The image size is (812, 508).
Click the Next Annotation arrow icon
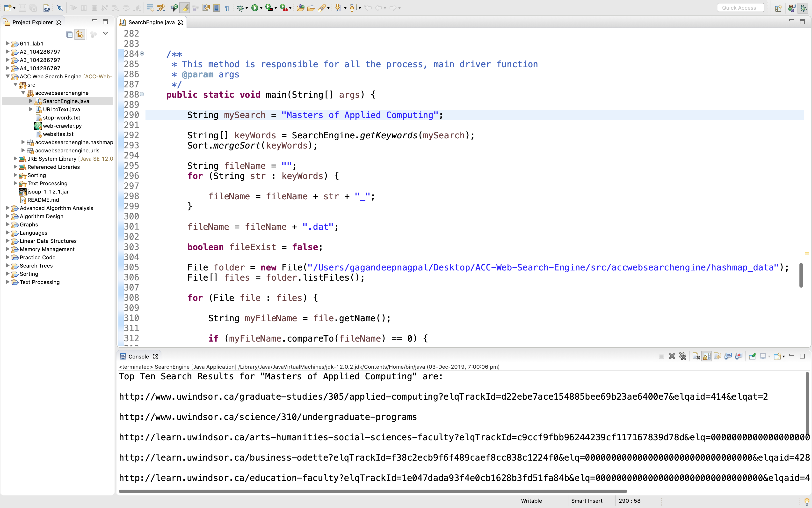tap(338, 8)
